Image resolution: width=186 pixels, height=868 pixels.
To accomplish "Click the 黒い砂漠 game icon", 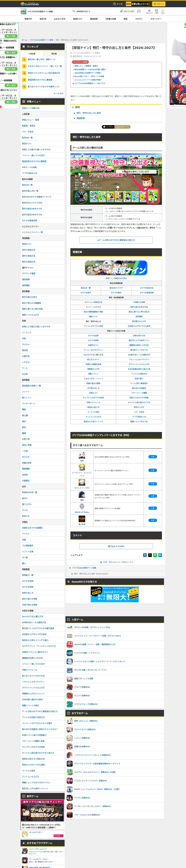I will [x=82, y=519].
